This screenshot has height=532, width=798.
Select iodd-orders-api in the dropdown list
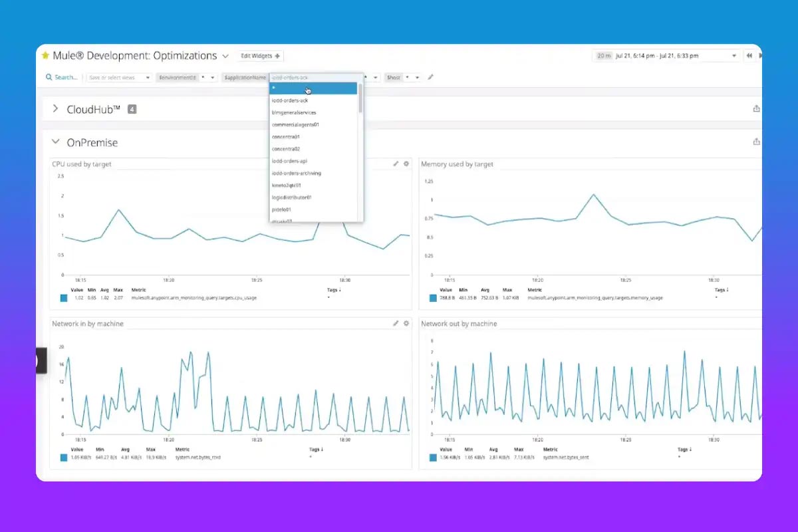313,161
